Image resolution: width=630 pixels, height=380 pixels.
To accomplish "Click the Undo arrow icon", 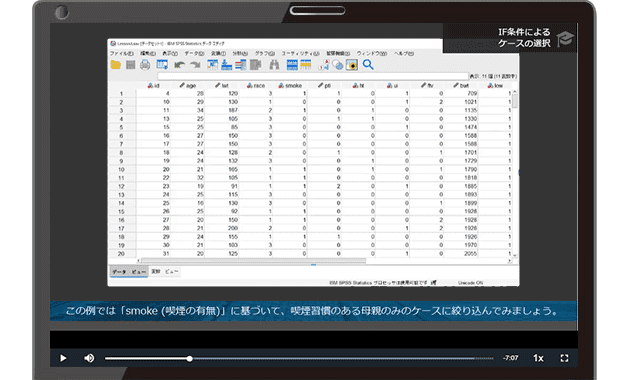I will 180,65.
